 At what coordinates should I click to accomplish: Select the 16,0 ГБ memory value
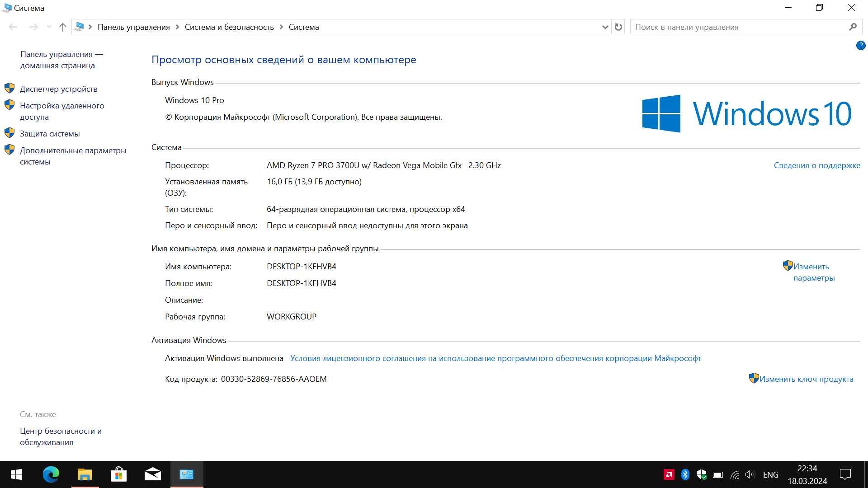314,182
